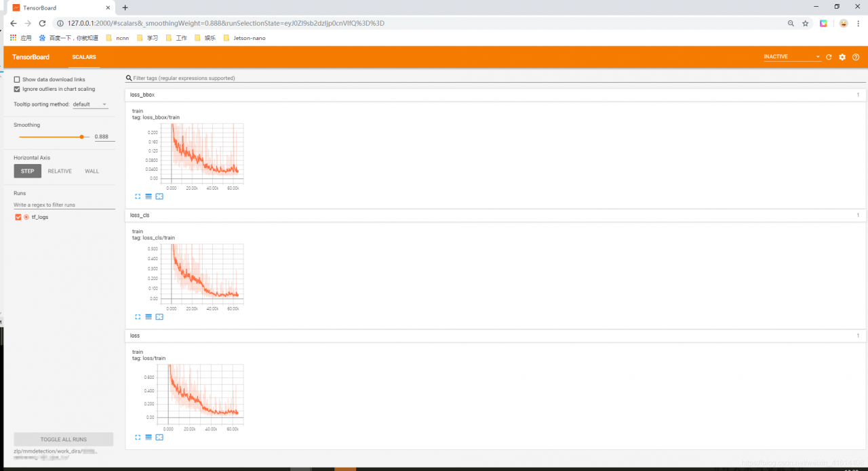
Task: Expand the loss_cls chart to full size
Action: pos(138,316)
